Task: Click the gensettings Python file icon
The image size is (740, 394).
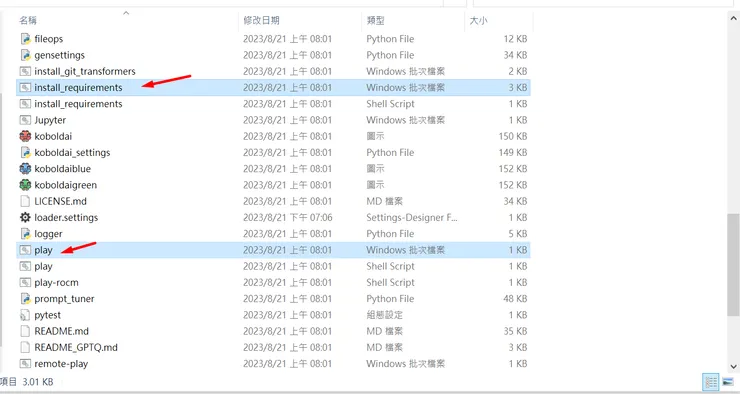Action: pos(25,55)
